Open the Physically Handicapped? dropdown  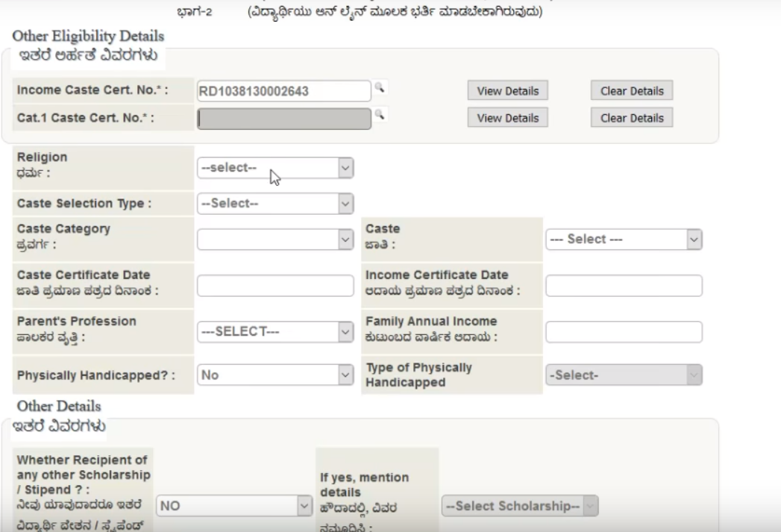click(275, 376)
